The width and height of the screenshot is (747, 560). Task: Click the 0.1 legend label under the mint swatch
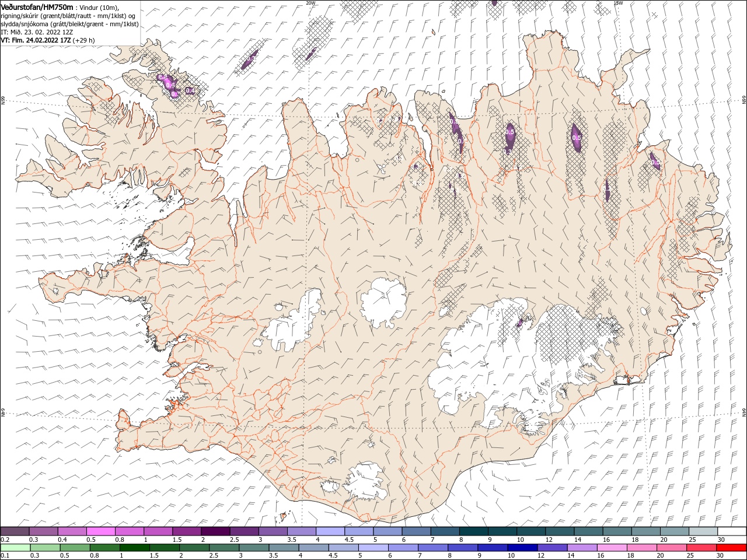coord(4,555)
